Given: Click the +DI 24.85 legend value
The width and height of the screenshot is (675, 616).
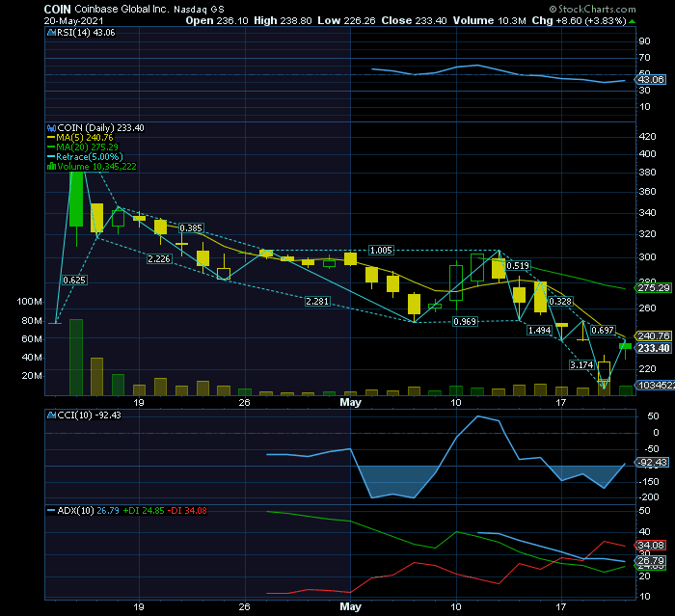Looking at the screenshot, I should [144, 511].
